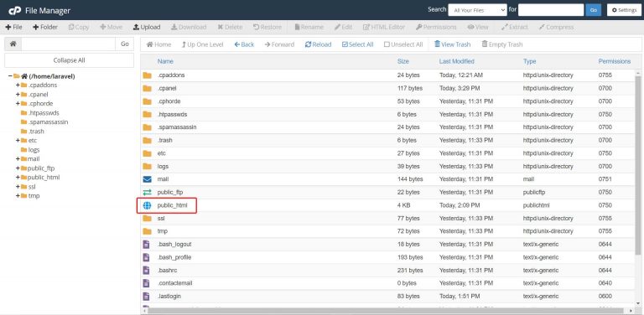This screenshot has height=315, width=644.
Task: Create a new file with +File
Action: (14, 27)
